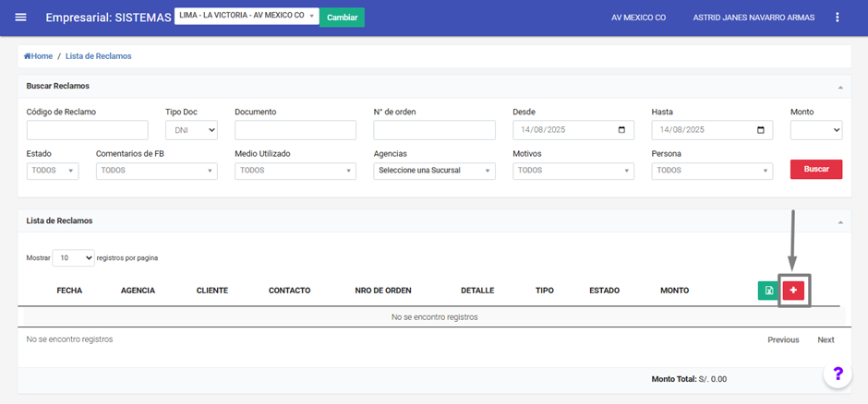868x404 pixels.
Task: Change registros per page dropdown
Action: point(74,258)
